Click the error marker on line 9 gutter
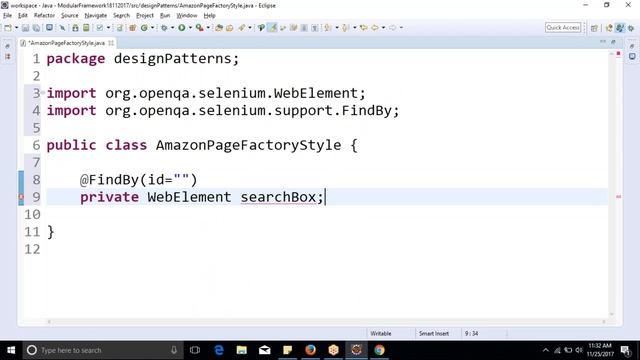The height and width of the screenshot is (360, 640). point(21,197)
